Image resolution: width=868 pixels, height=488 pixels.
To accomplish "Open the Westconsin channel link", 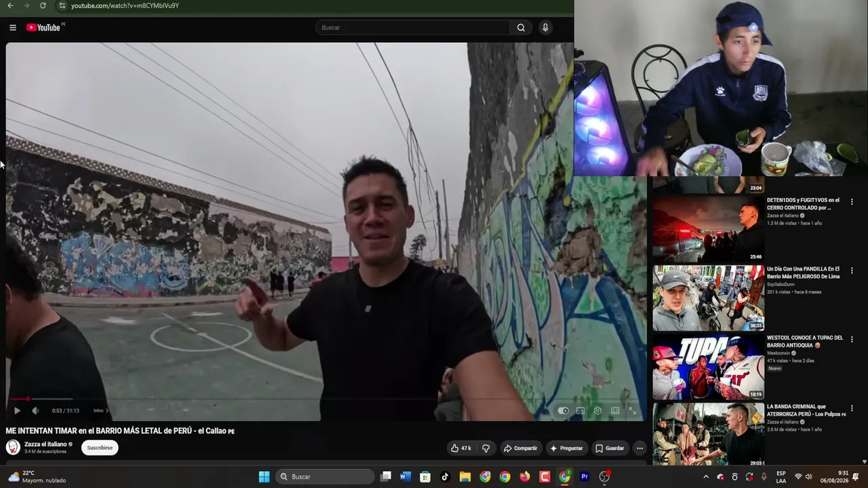I will click(779, 353).
